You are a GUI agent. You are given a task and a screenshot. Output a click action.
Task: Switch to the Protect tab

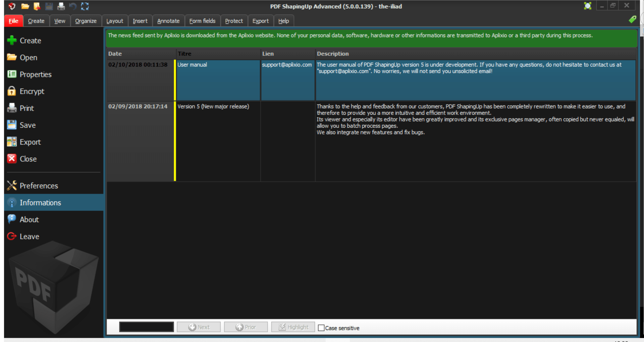[234, 21]
